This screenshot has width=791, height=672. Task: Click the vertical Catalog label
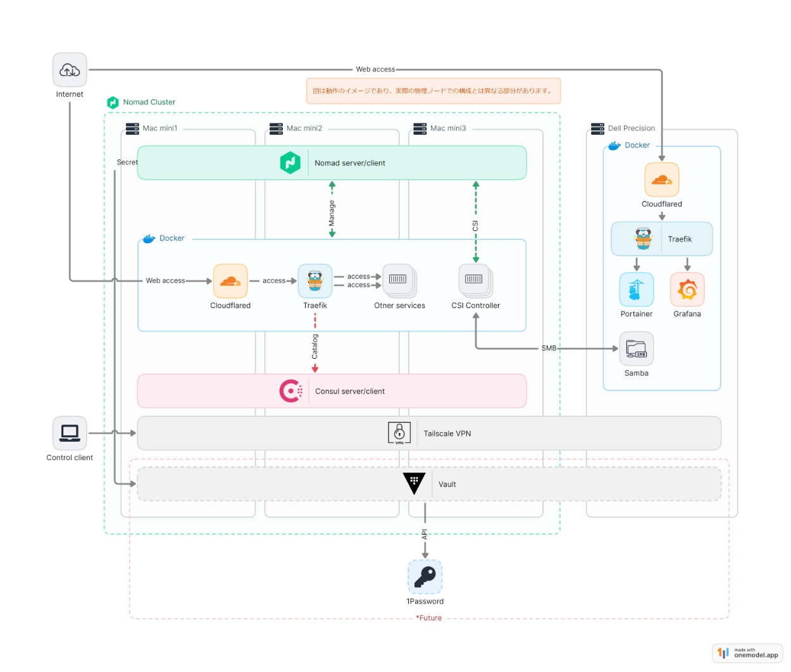pos(315,346)
